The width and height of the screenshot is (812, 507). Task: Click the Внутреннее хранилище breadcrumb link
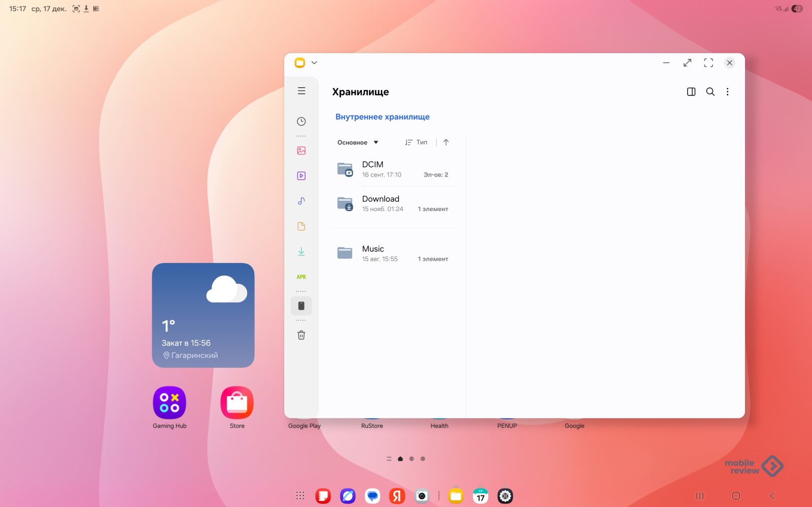382,117
